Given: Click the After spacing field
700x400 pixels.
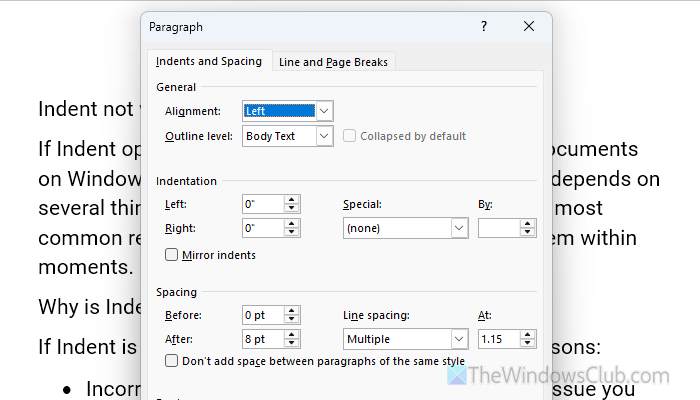Looking at the screenshot, I should click(263, 339).
